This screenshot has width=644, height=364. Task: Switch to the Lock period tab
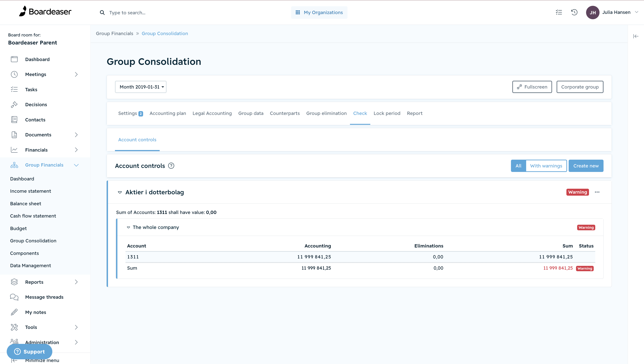click(387, 113)
